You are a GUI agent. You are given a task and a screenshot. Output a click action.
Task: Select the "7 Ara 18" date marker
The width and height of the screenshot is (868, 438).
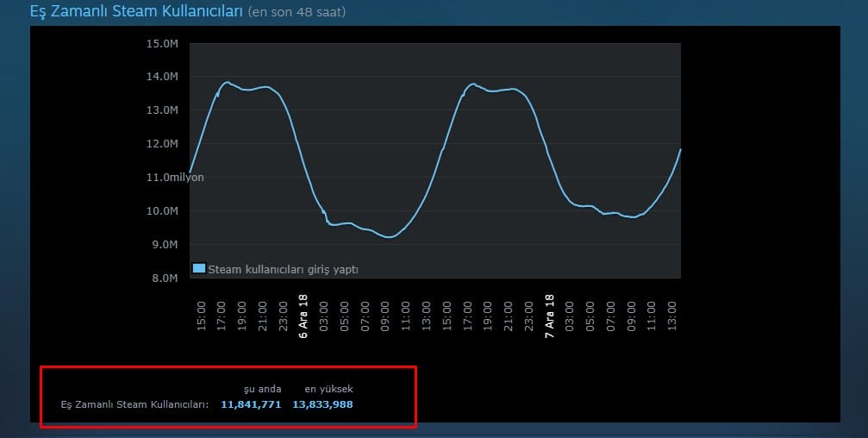pos(548,316)
